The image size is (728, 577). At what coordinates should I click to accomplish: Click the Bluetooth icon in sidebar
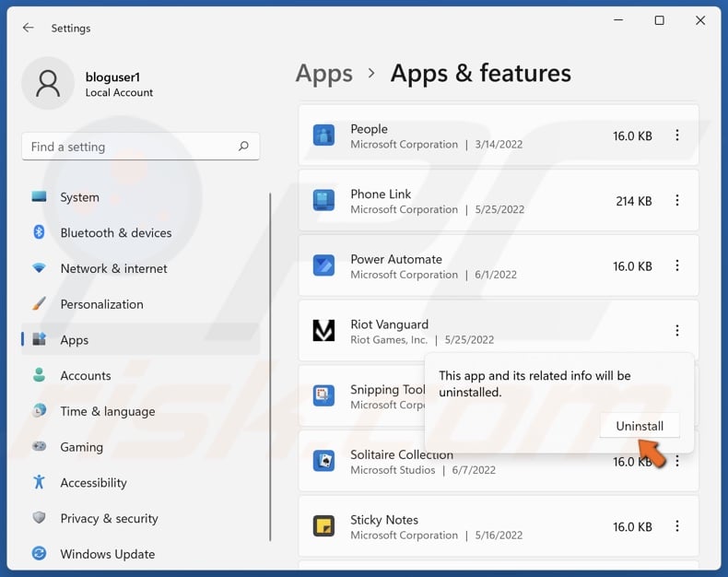[39, 232]
